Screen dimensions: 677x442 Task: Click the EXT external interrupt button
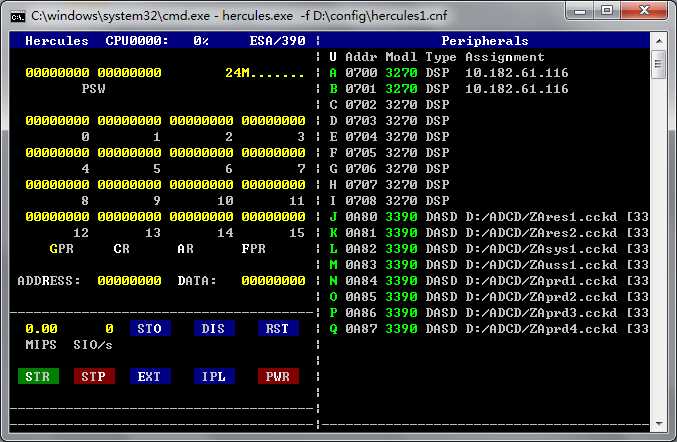pyautogui.click(x=149, y=376)
